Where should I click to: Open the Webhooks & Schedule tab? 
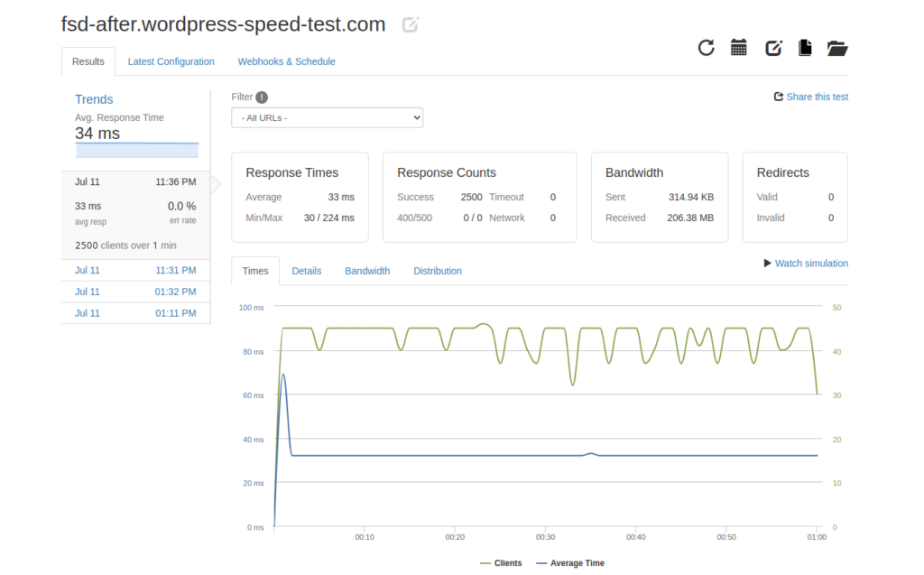pos(286,61)
